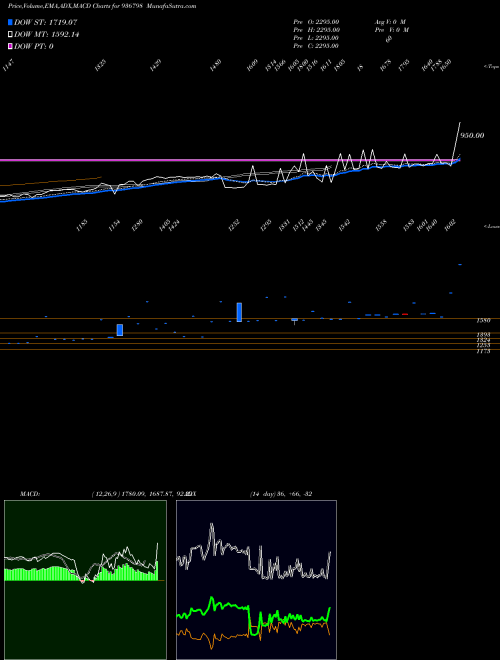Click the white price spike peak at right

click(460, 123)
